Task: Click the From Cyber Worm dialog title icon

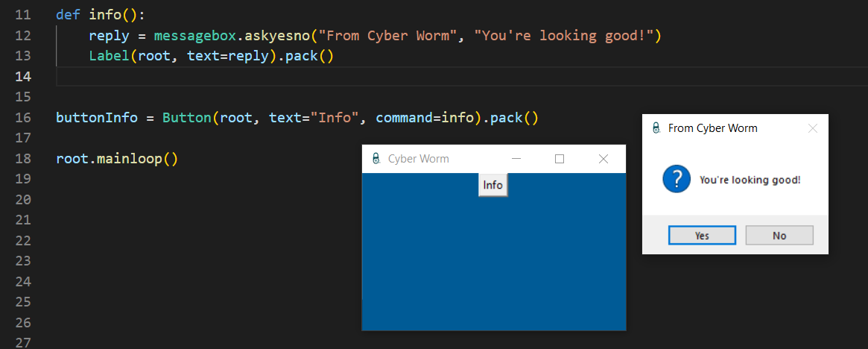Action: pyautogui.click(x=656, y=128)
